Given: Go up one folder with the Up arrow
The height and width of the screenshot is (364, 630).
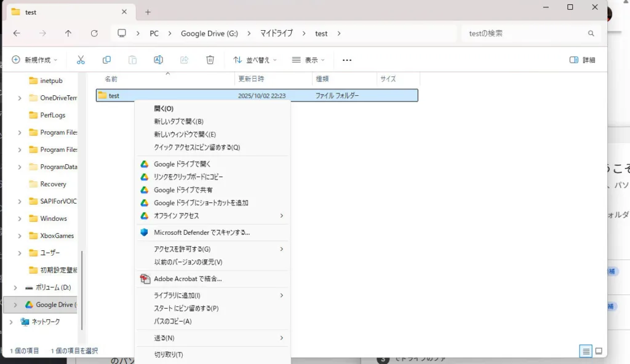Looking at the screenshot, I should pyautogui.click(x=68, y=33).
